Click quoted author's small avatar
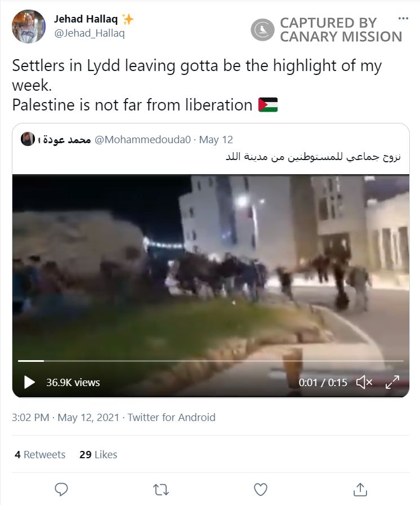The image size is (420, 505). (28, 139)
